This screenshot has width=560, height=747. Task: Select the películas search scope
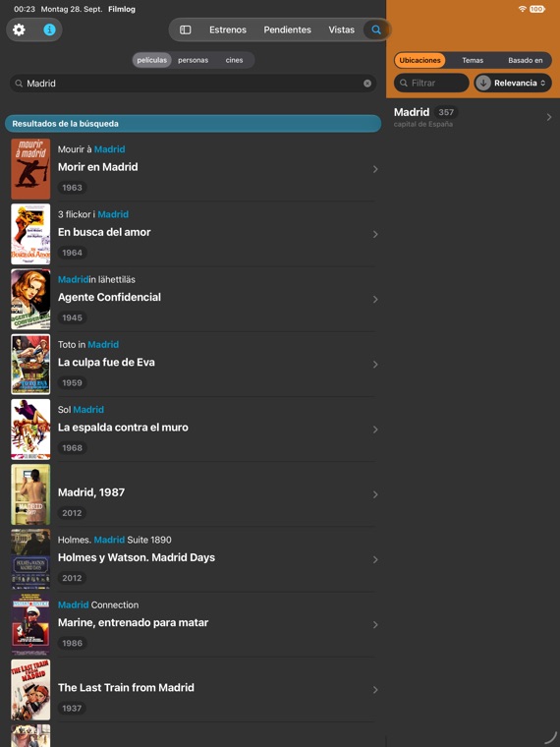coord(152,60)
